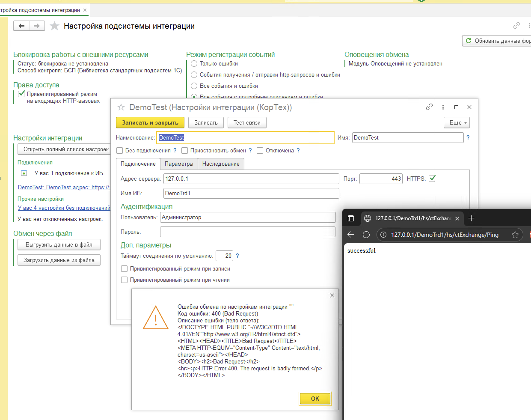Bookmark the Ping page in browser
The image size is (531, 420).
point(515,235)
